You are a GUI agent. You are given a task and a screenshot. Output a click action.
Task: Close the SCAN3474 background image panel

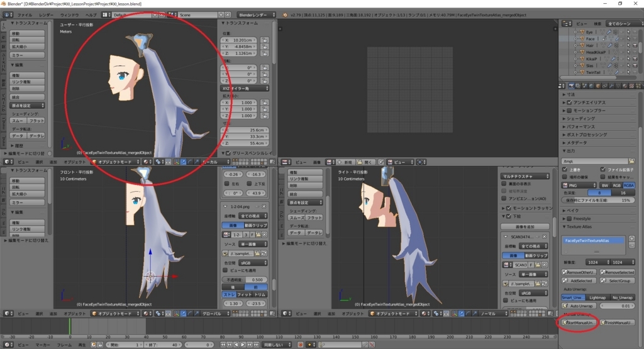tap(544, 237)
